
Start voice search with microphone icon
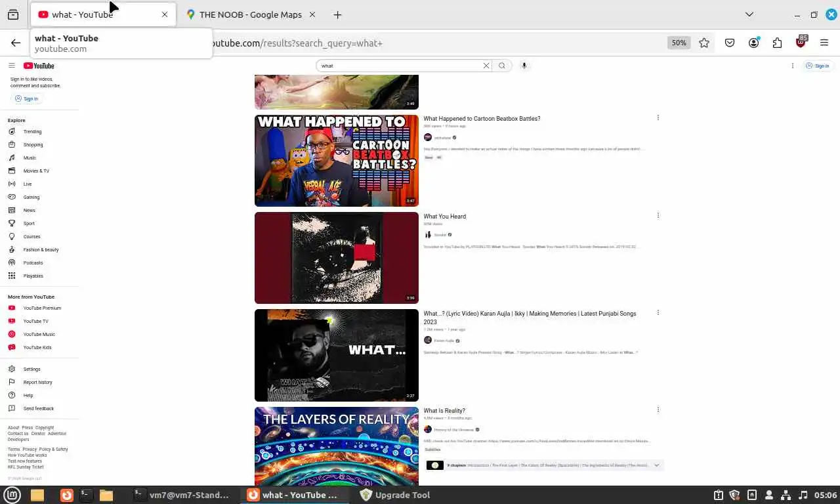(524, 66)
